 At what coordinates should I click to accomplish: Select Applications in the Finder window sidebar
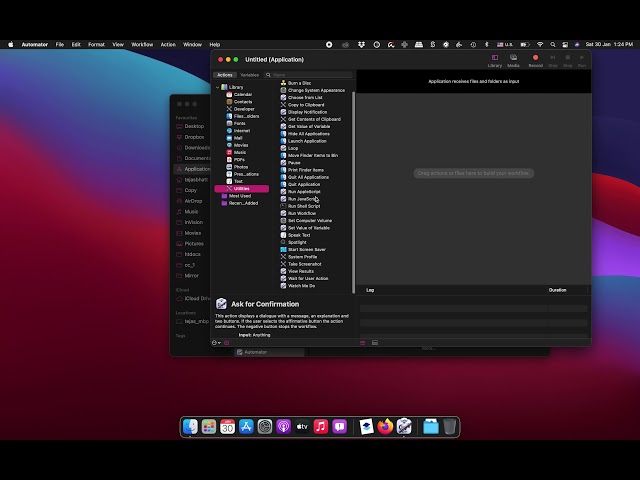(193, 169)
